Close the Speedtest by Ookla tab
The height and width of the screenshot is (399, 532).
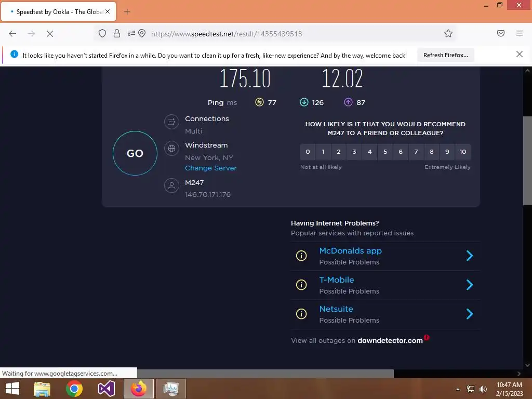pos(108,11)
